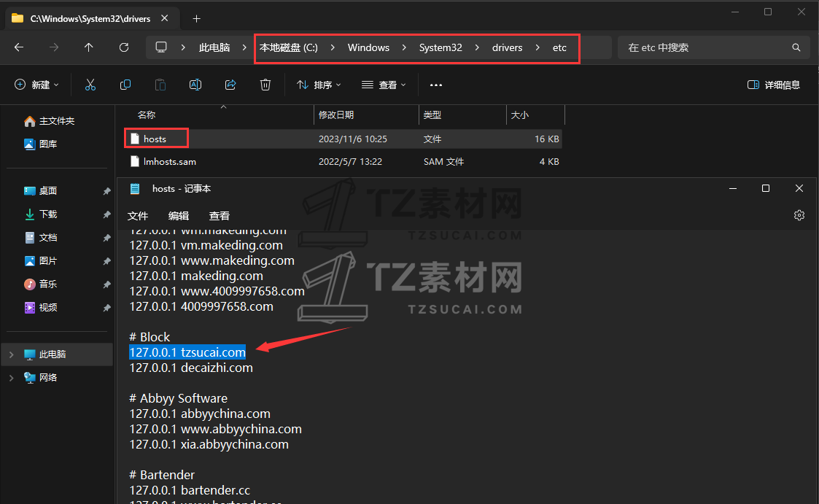Click line 127.0.0.1 bartender.cc
This screenshot has width=819, height=504.
pyautogui.click(x=190, y=490)
